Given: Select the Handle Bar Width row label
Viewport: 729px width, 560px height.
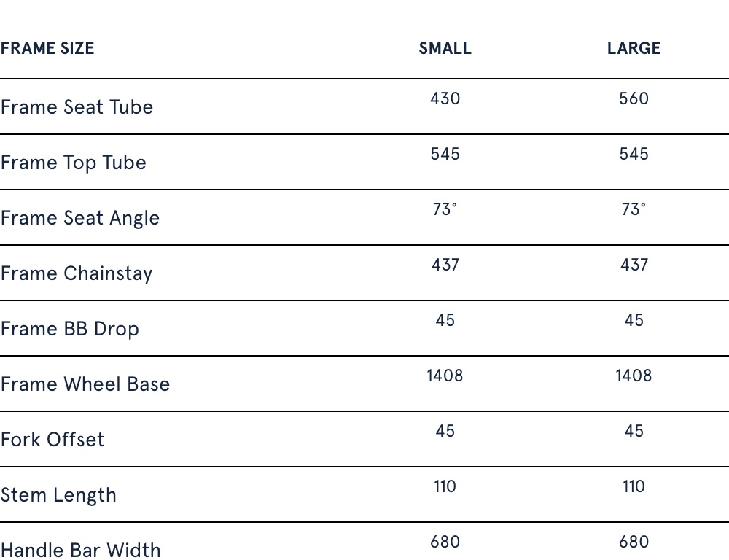Looking at the screenshot, I should click(x=80, y=549).
